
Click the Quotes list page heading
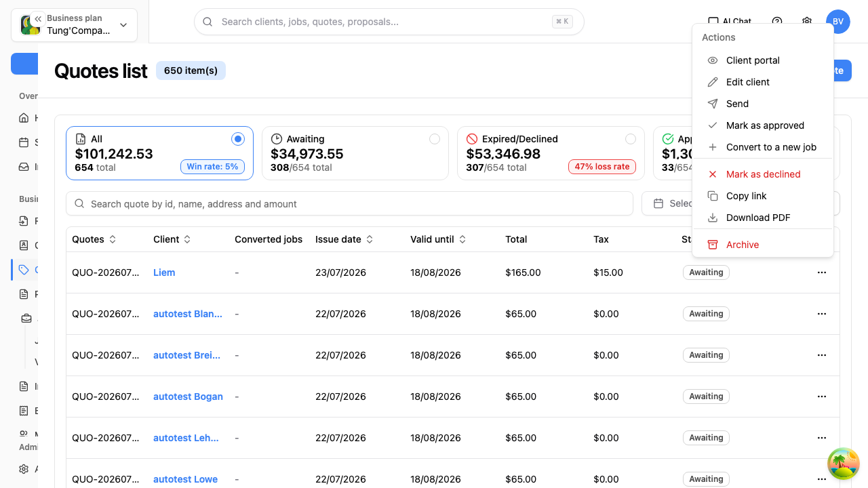click(100, 70)
